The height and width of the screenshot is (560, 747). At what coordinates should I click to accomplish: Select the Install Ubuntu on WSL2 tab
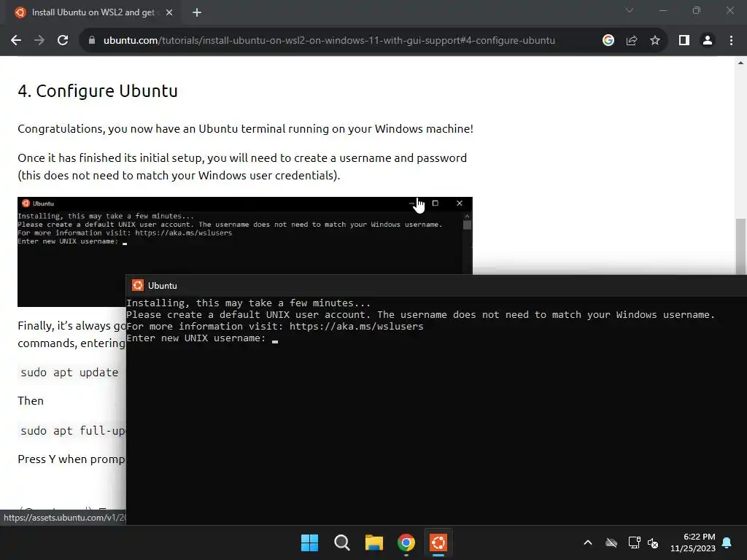click(93, 12)
